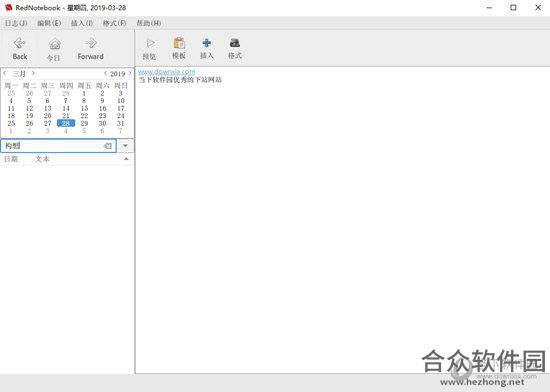
Task: Select March 8 in the calendar
Action: point(84,101)
